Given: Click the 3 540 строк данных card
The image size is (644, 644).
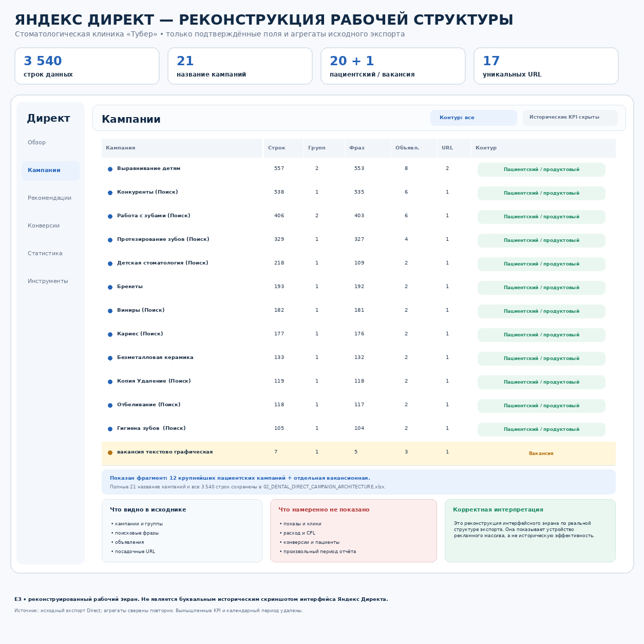Looking at the screenshot, I should [x=87, y=66].
